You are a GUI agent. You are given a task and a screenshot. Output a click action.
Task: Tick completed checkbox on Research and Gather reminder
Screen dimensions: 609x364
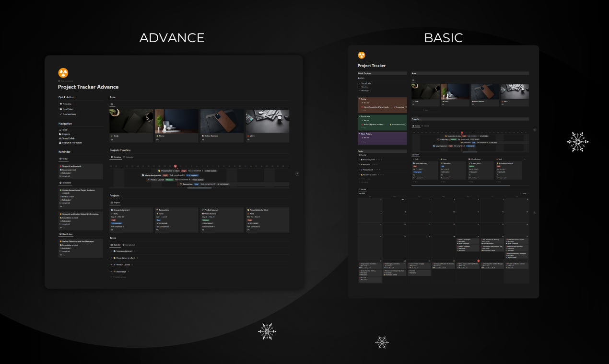click(x=60, y=224)
